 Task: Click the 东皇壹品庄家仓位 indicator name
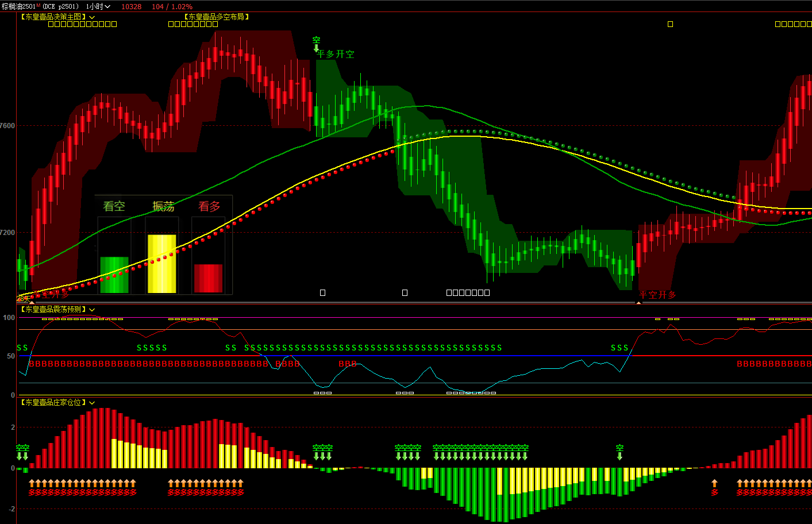point(53,402)
